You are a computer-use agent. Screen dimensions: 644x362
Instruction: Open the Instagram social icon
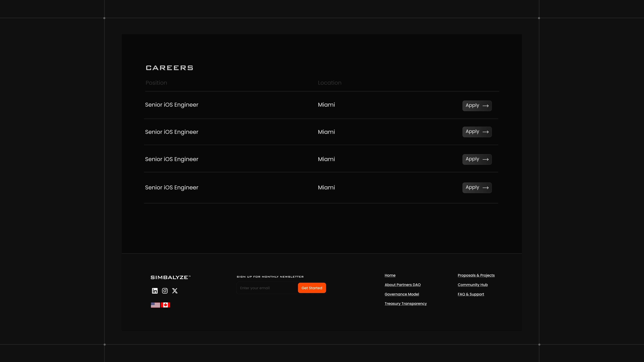(165, 291)
